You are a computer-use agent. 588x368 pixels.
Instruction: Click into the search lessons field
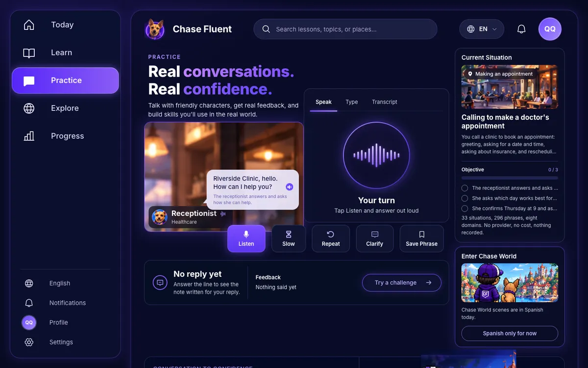pos(345,29)
